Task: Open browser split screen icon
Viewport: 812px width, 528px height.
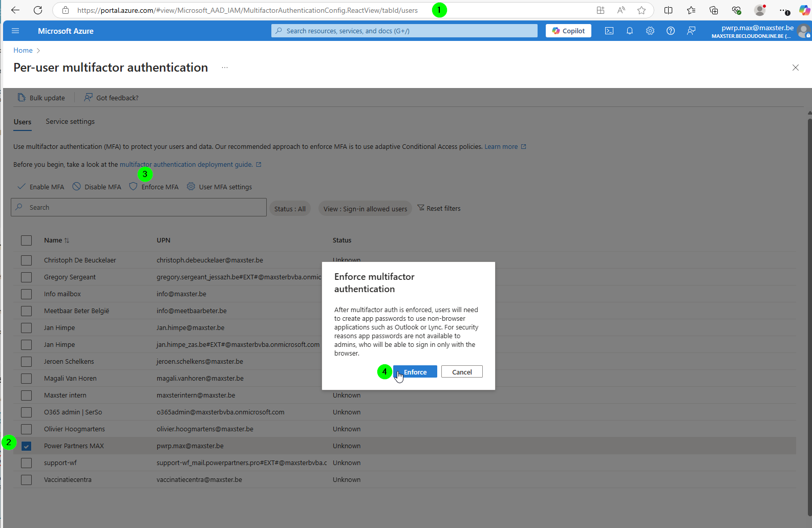Action: pyautogui.click(x=669, y=10)
